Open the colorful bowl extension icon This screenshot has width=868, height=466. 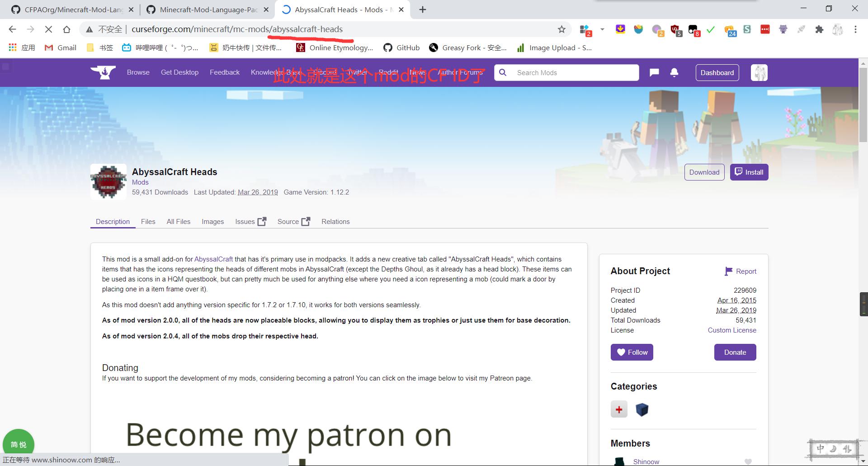[638, 29]
